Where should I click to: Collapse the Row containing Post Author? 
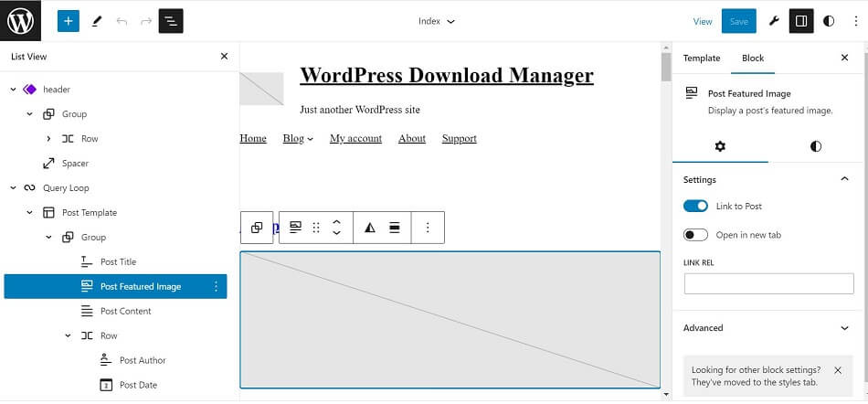click(x=69, y=335)
